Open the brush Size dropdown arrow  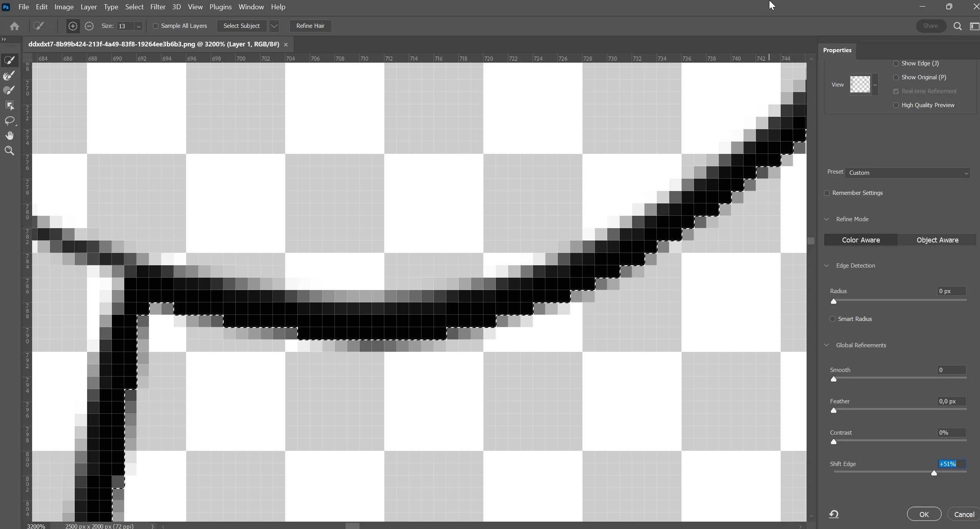139,26
